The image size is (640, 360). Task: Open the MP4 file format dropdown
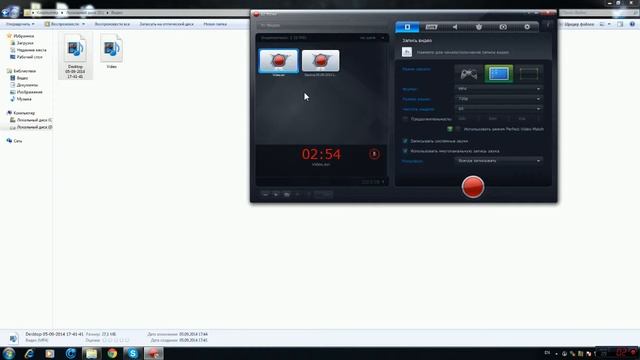[x=498, y=89]
